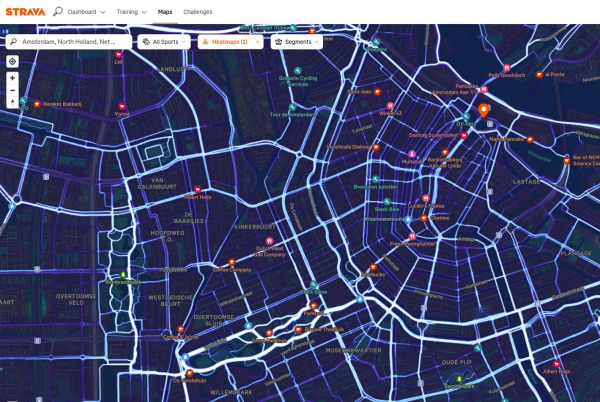Select the Winkel 43 restaurant marker
Image resolution: width=600 pixels, height=402 pixels.
click(x=390, y=106)
